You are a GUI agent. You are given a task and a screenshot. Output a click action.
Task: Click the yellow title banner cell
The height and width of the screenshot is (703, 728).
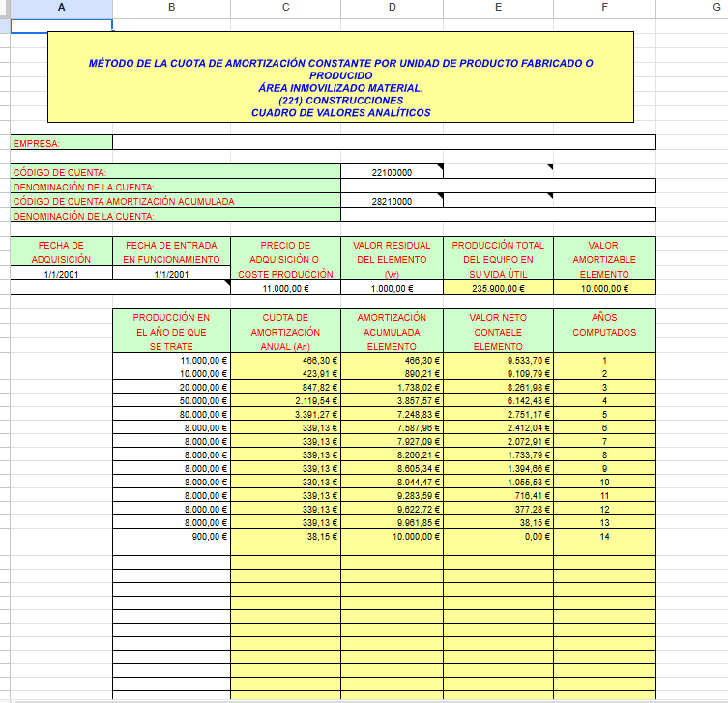click(340, 76)
